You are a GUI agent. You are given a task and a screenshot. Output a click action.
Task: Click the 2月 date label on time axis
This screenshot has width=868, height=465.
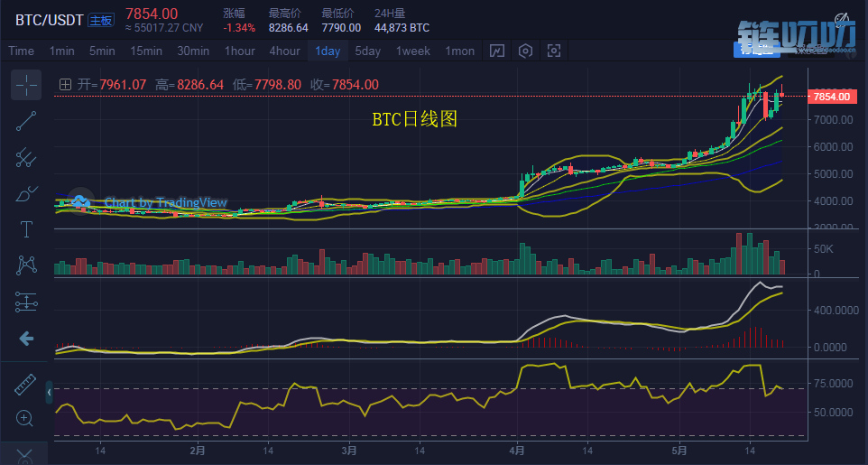click(198, 451)
